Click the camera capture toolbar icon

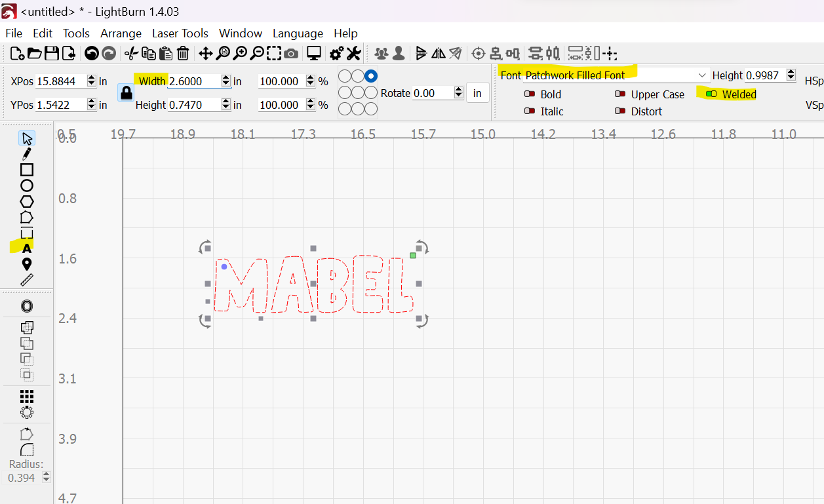[x=292, y=53]
